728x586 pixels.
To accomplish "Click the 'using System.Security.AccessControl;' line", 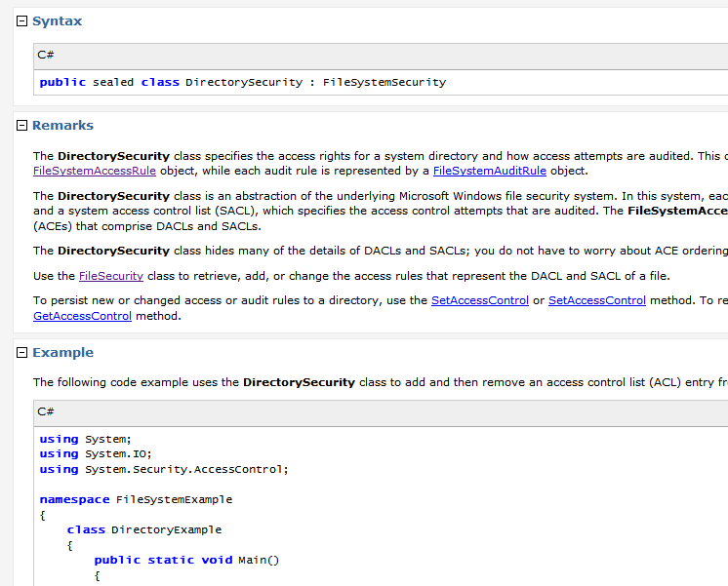I will [x=163, y=469].
